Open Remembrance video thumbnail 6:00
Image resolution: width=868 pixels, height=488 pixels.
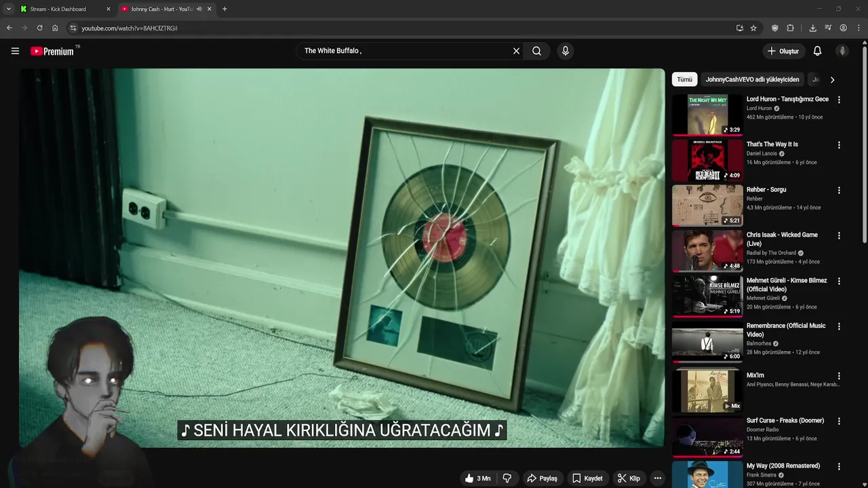click(707, 342)
